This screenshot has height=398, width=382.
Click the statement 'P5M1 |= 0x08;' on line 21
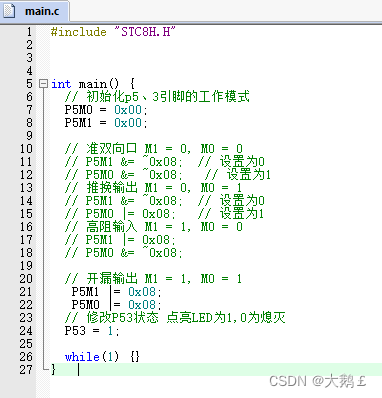point(117,292)
